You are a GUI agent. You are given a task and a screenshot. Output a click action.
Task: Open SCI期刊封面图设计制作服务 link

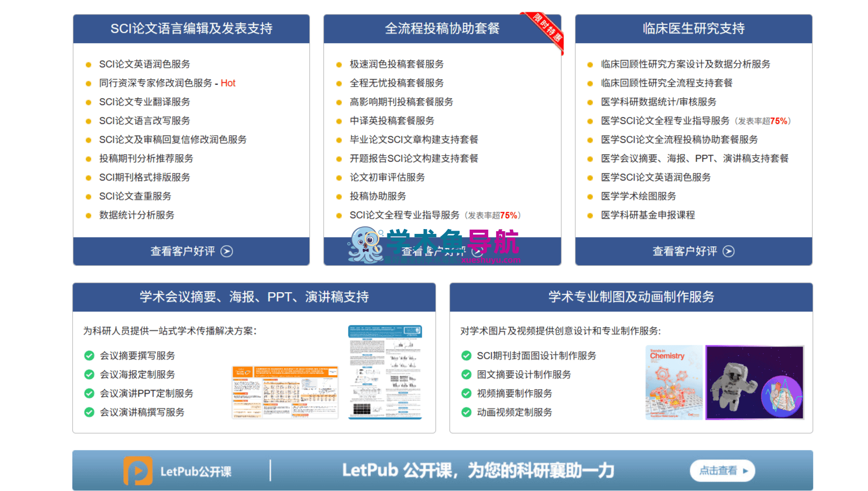click(537, 356)
